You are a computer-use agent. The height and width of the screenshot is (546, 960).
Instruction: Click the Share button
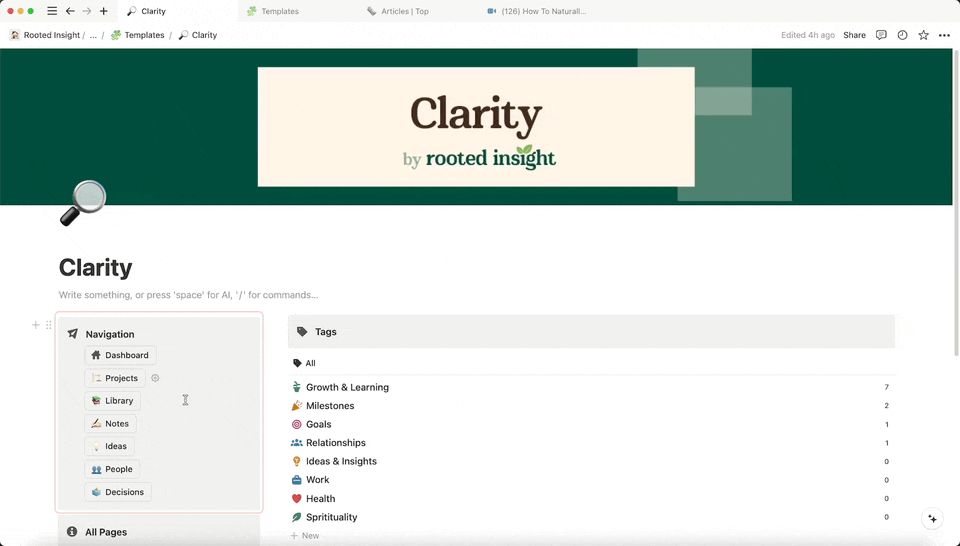[x=854, y=35]
